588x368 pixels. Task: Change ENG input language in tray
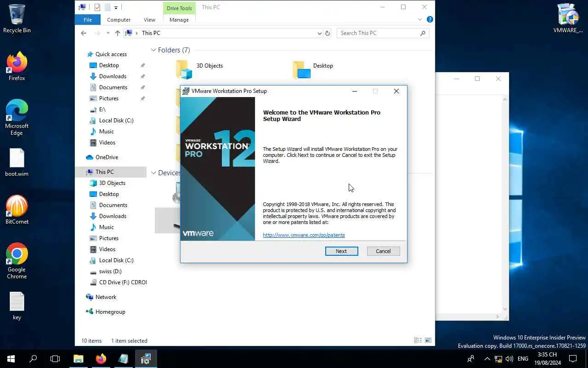point(523,359)
